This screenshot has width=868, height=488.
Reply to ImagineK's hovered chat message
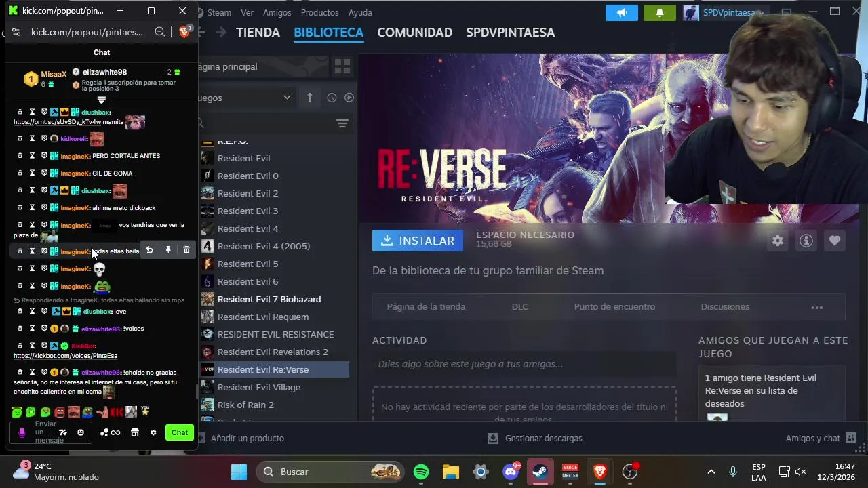[x=149, y=250]
